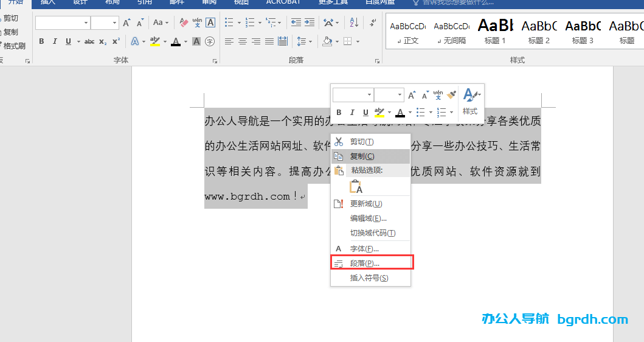Screen dimensions: 644x342
Task: Select 切换域代码(T) in the context menu
Action: [371, 233]
